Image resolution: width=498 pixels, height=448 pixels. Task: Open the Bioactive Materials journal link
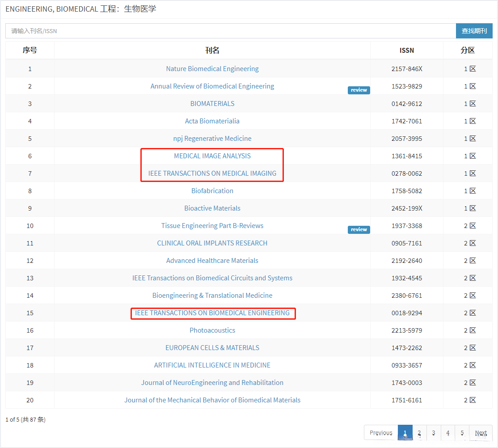click(212, 208)
